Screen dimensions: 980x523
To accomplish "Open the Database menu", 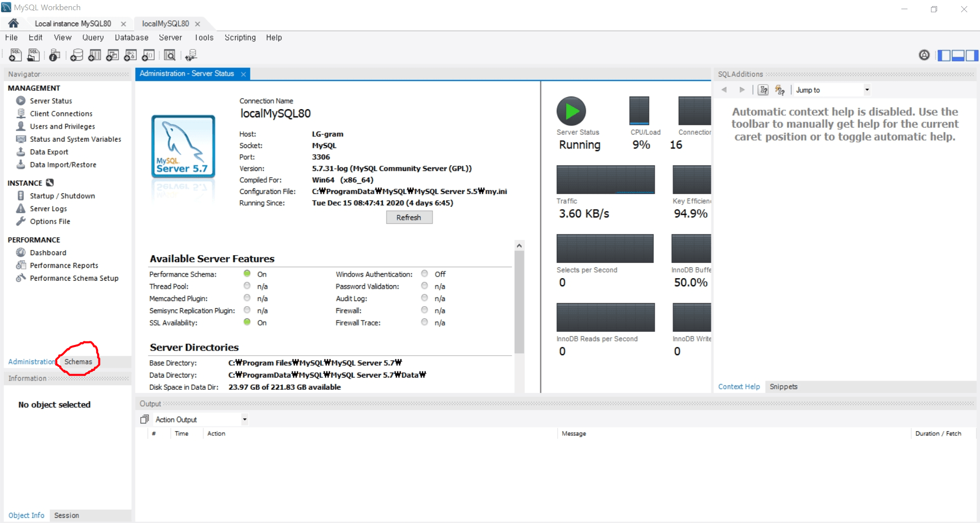I will coord(131,38).
